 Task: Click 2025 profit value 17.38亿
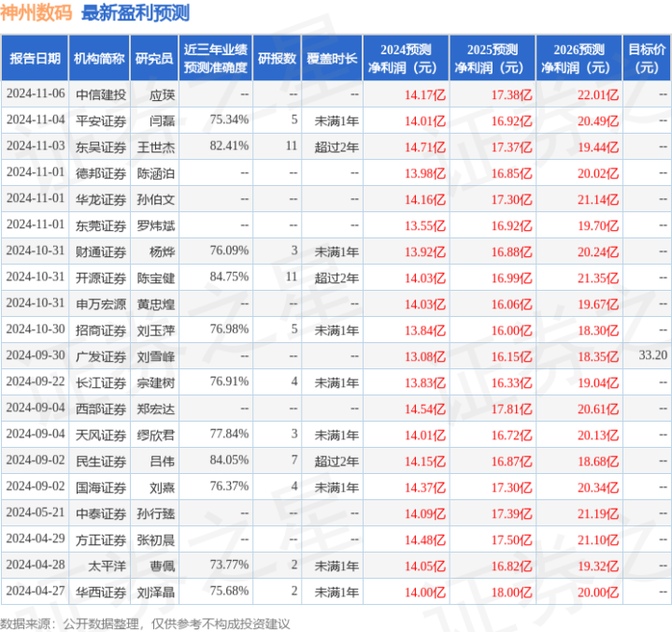[x=512, y=94]
